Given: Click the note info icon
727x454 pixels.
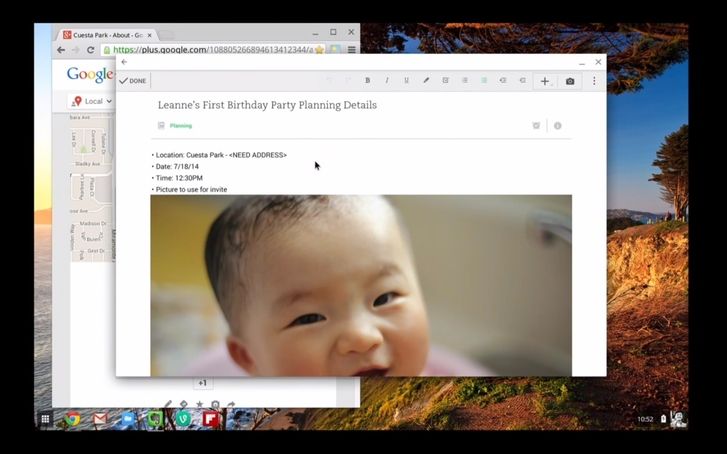Looking at the screenshot, I should [557, 126].
